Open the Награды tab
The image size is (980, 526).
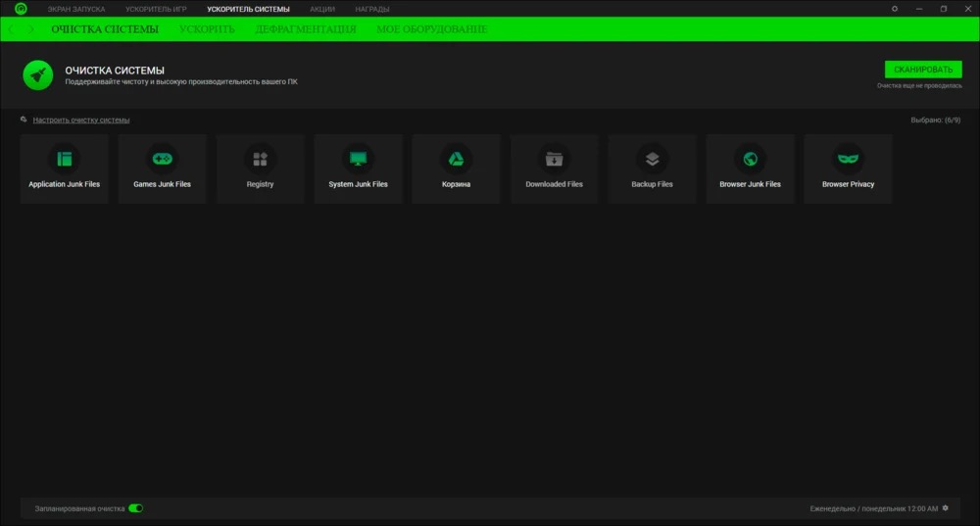click(372, 10)
